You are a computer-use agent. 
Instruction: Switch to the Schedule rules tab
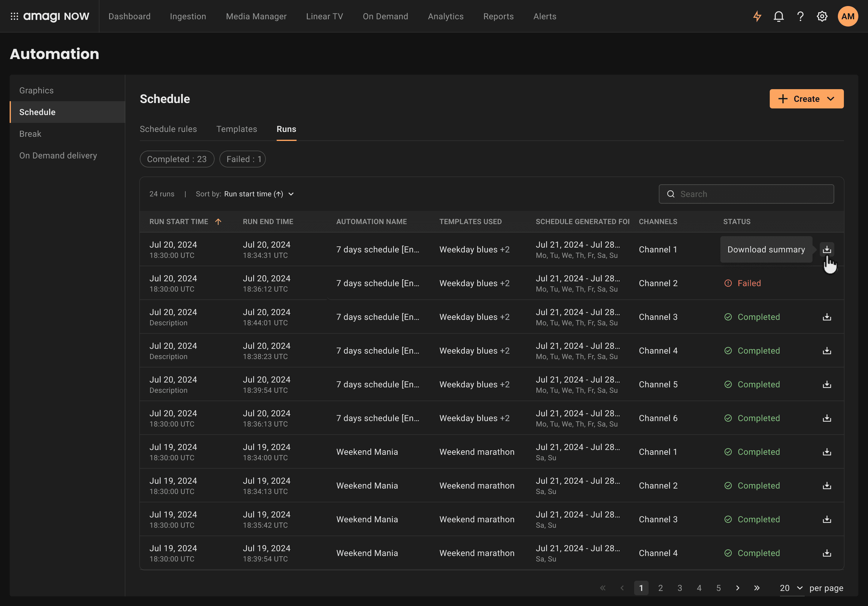168,129
